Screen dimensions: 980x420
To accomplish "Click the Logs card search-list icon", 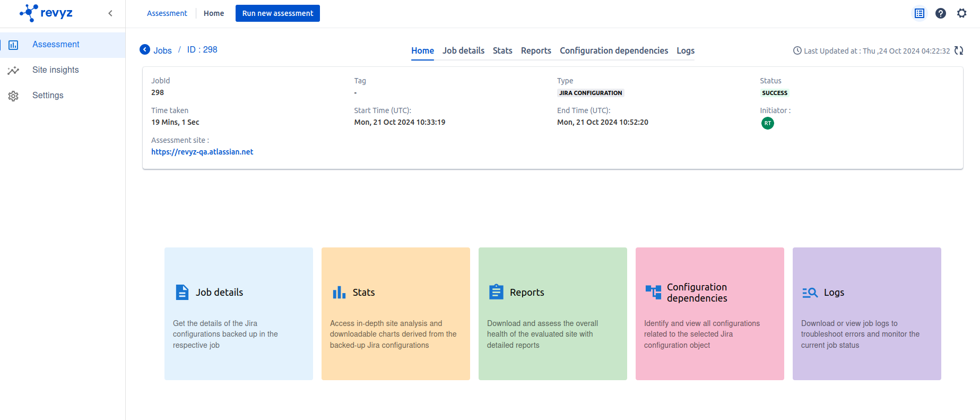I will [810, 293].
